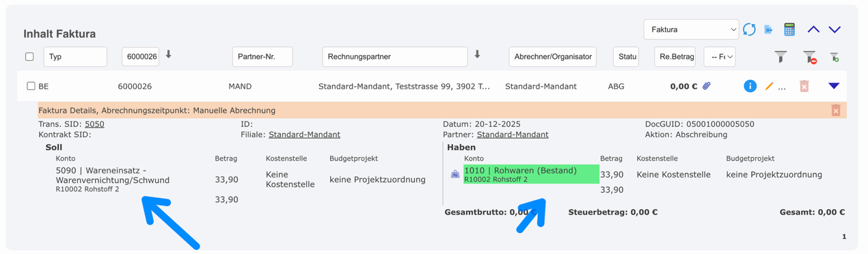The height and width of the screenshot is (254, 868).
Task: Open attachment paperclip on row 6000026
Action: (x=707, y=86)
